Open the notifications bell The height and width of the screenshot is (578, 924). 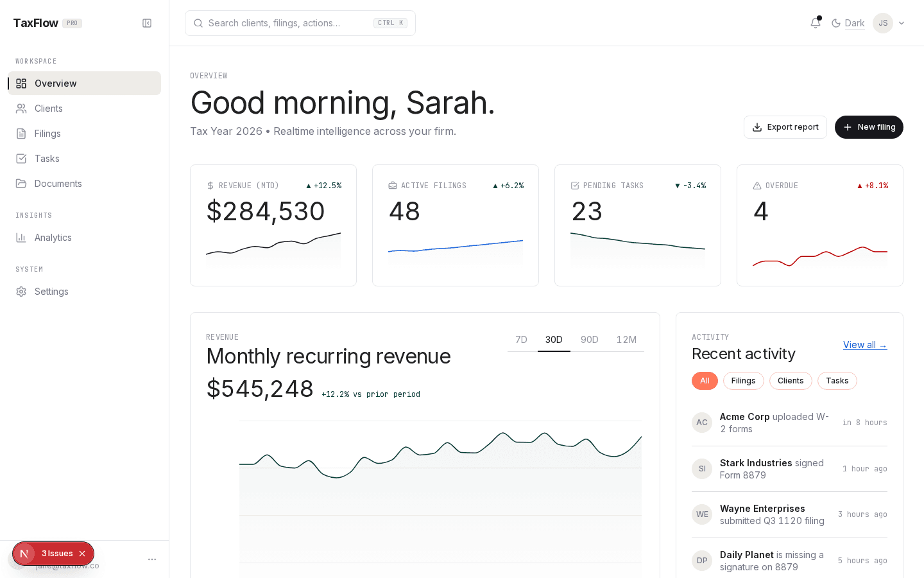816,23
